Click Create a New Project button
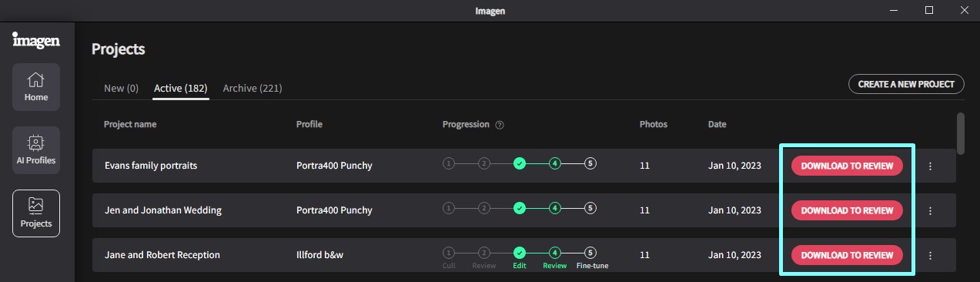 click(906, 84)
